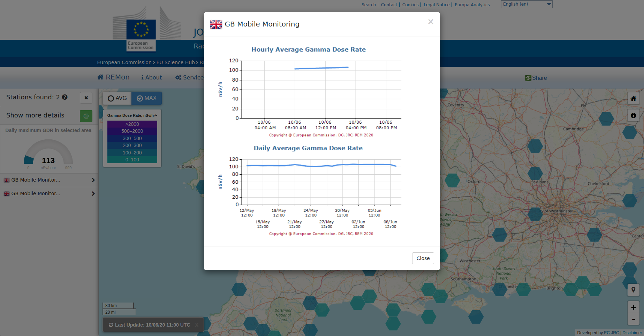The image size is (644, 336).
Task: Select the 100–200 color swatch in the legend
Action: [132, 153]
